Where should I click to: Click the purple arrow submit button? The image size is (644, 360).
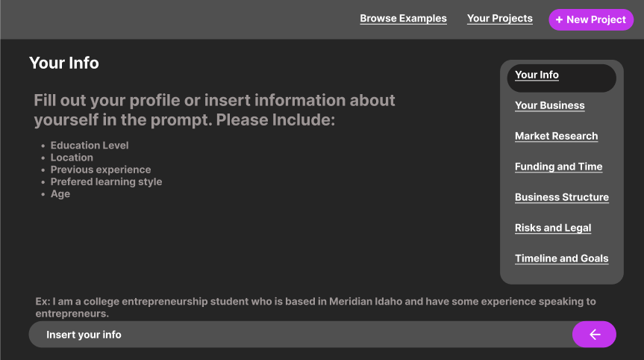tap(594, 335)
